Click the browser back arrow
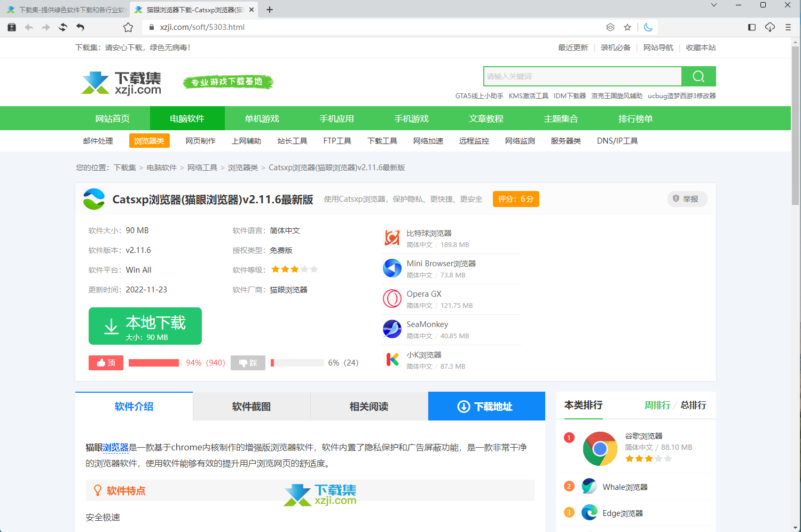The width and height of the screenshot is (801, 532). (x=29, y=27)
